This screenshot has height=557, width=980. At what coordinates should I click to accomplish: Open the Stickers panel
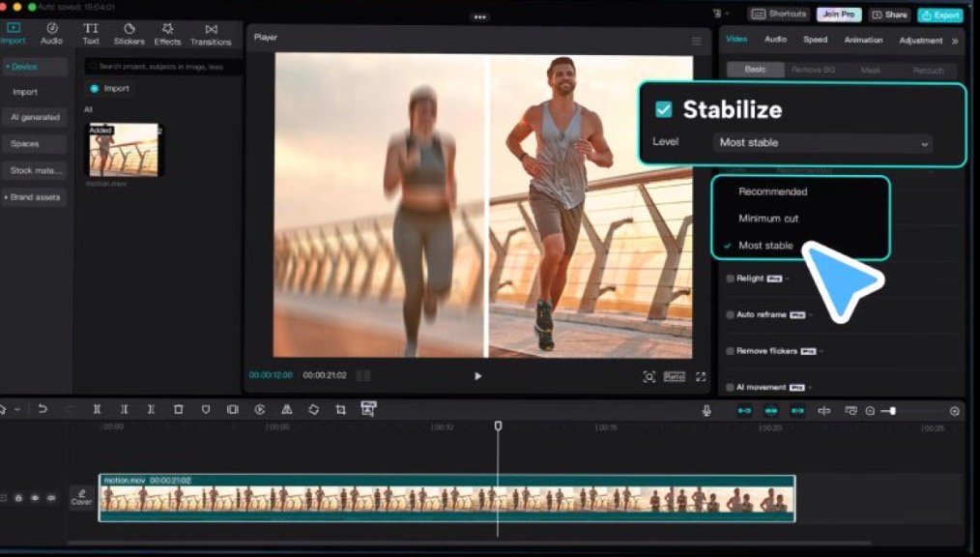coord(129,34)
